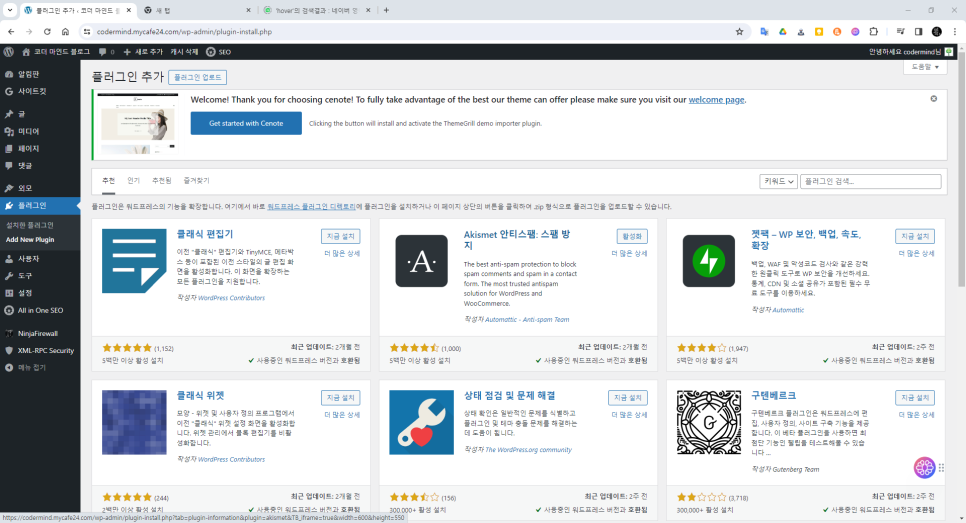Click the Akismet plugin logo thumbnail
Image resolution: width=966 pixels, height=523 pixels.
[421, 261]
